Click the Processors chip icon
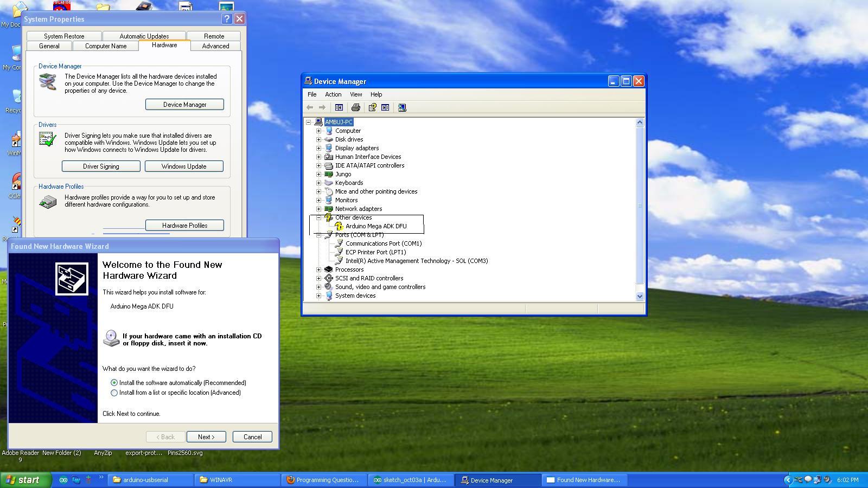This screenshot has height=488, width=868. click(328, 269)
